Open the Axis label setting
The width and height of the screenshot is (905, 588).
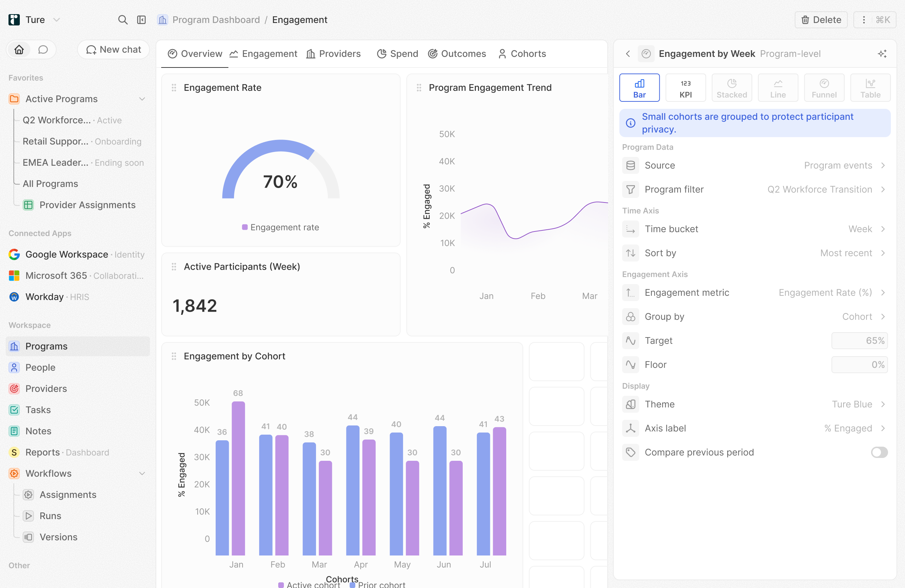pos(755,428)
